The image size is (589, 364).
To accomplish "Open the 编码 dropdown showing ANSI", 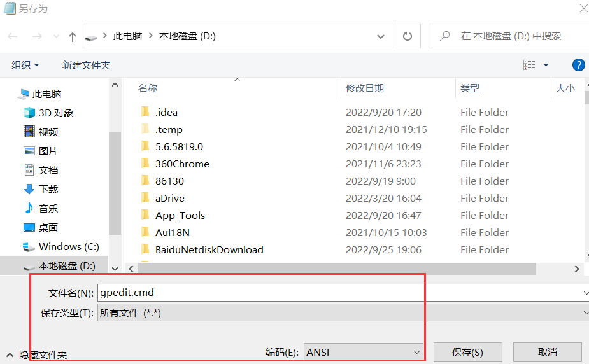I will (x=363, y=353).
